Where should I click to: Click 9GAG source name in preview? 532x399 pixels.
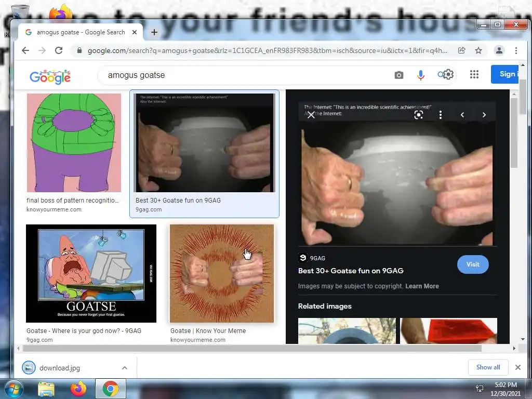(x=317, y=258)
